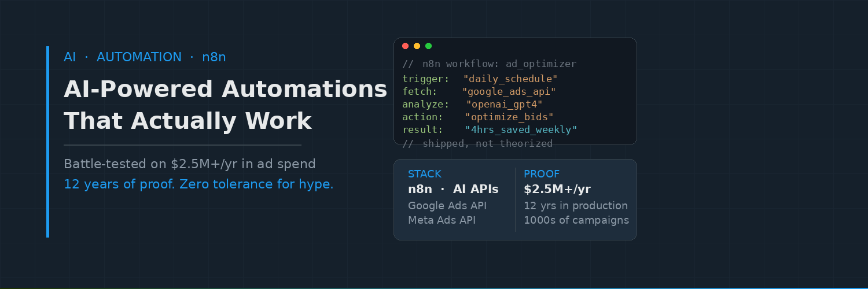Select "12 years of proof. Zero tolerance for hype."
This screenshot has height=289, width=868.
(198, 184)
